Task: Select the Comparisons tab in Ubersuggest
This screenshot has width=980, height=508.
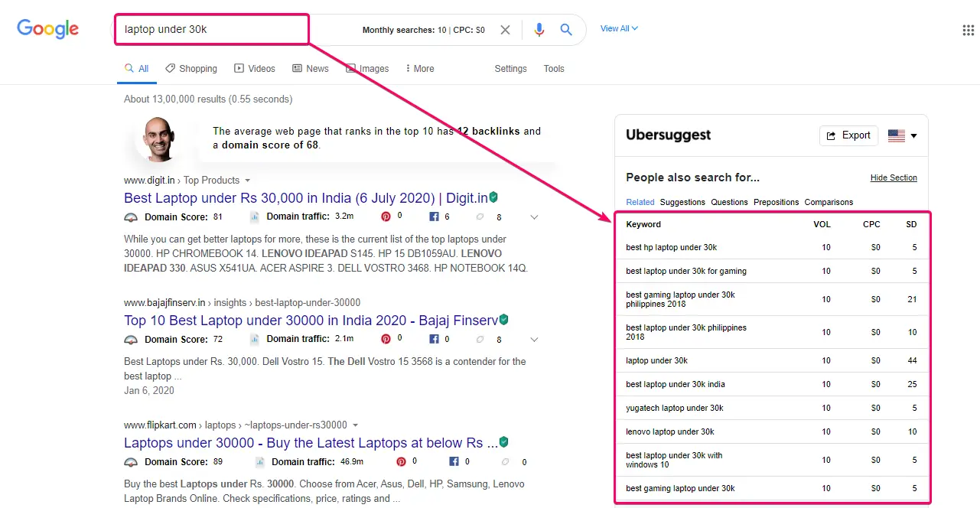Action: pos(829,202)
